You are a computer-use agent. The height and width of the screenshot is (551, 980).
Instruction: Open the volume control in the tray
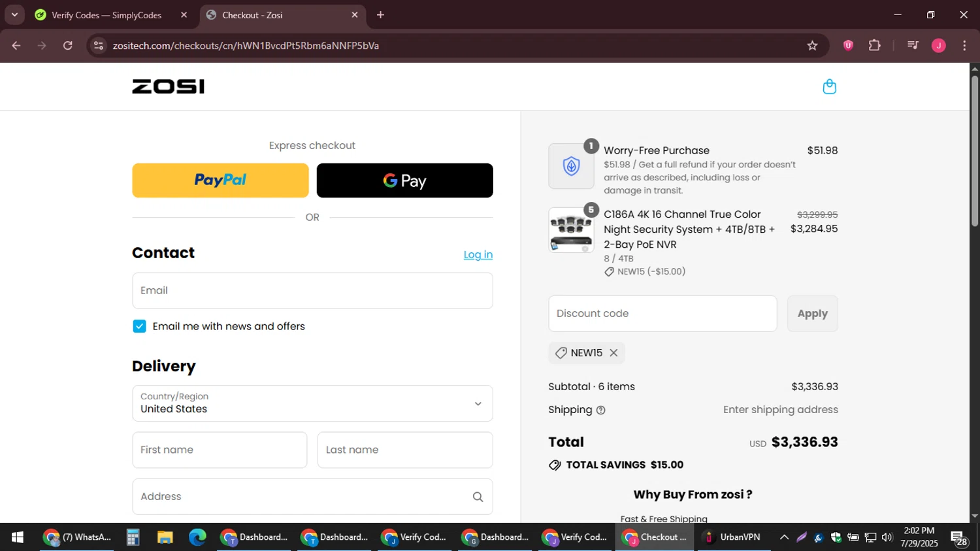click(887, 537)
